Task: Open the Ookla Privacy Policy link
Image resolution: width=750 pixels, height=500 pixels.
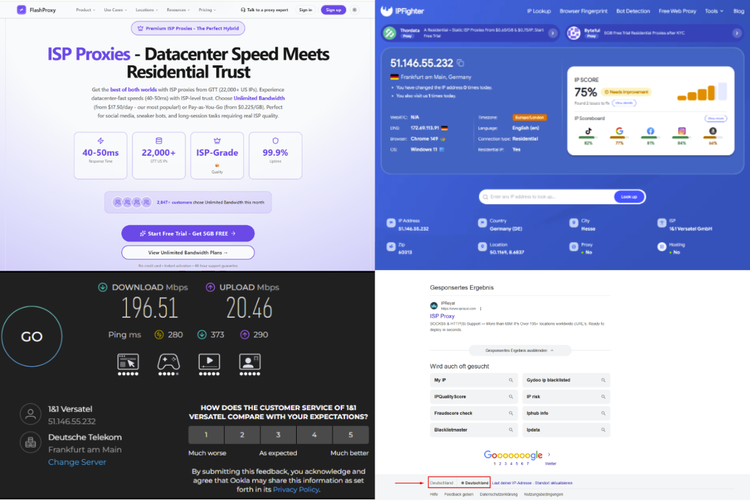Action: click(296, 489)
